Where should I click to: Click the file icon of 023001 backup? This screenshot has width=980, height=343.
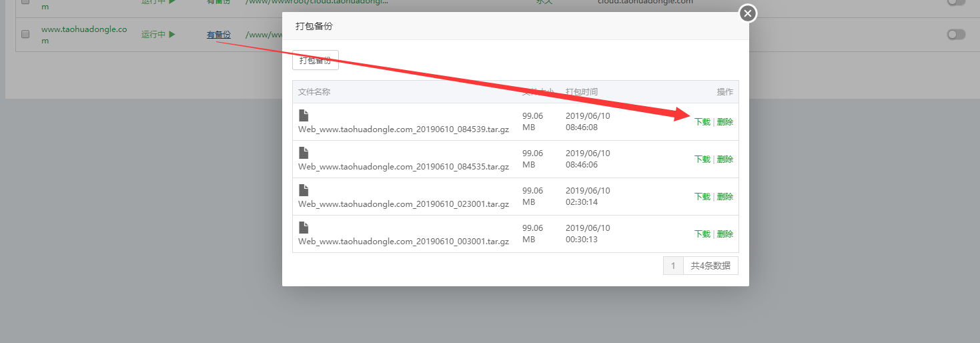click(304, 190)
